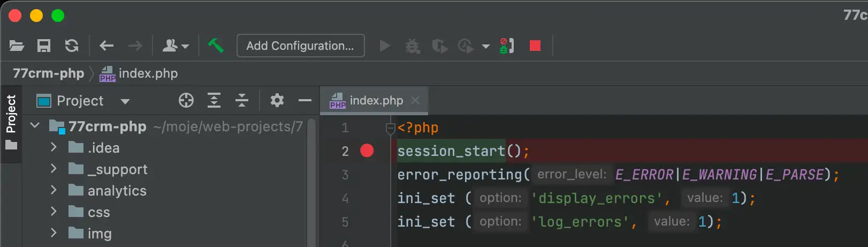Image resolution: width=868 pixels, height=247 pixels.
Task: Expand the img folder
Action: click(x=54, y=233)
